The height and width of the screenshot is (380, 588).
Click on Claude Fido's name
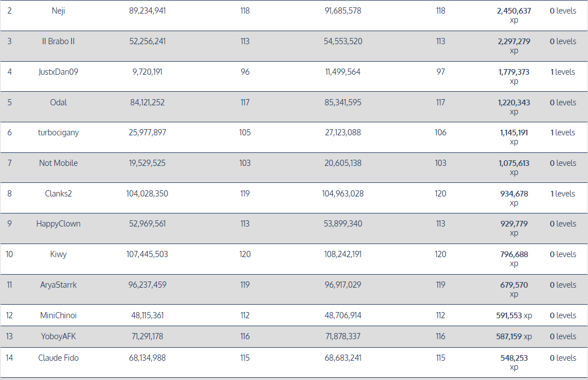[x=58, y=358]
